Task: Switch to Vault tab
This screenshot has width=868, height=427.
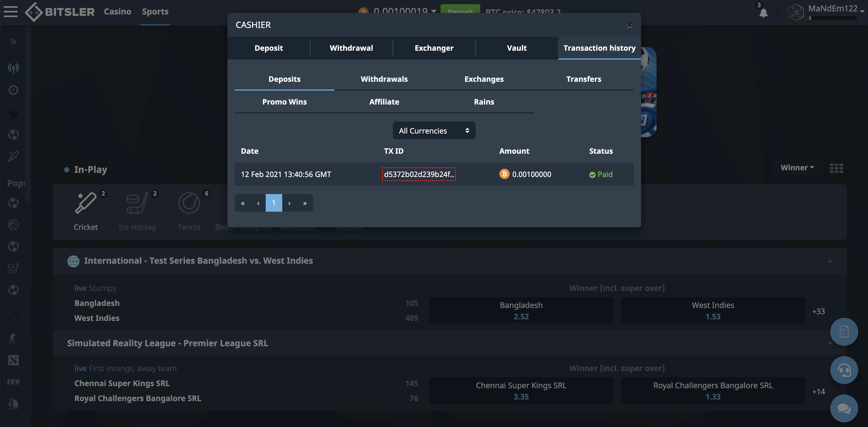Action: [516, 48]
